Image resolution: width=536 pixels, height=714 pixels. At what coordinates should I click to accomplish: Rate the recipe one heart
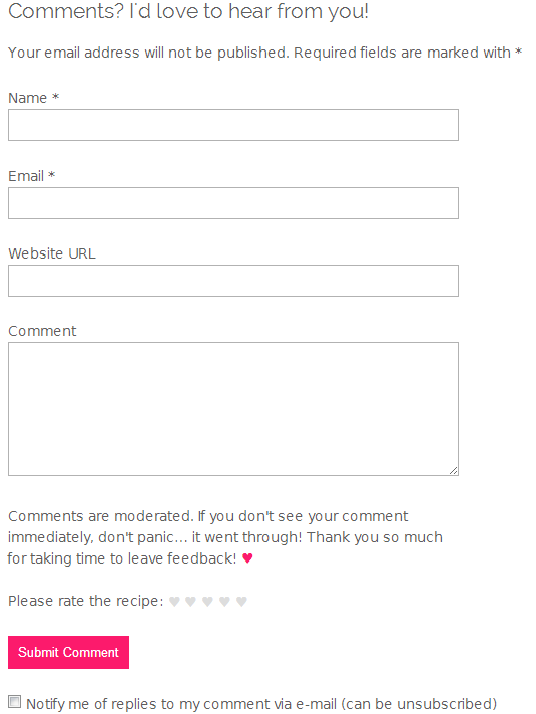pyautogui.click(x=174, y=602)
